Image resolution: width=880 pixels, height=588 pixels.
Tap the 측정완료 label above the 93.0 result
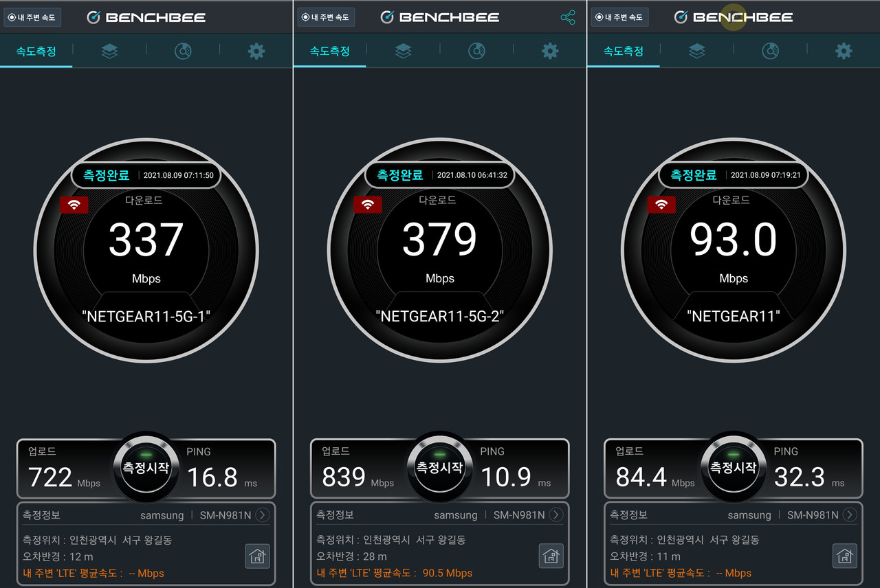point(693,175)
